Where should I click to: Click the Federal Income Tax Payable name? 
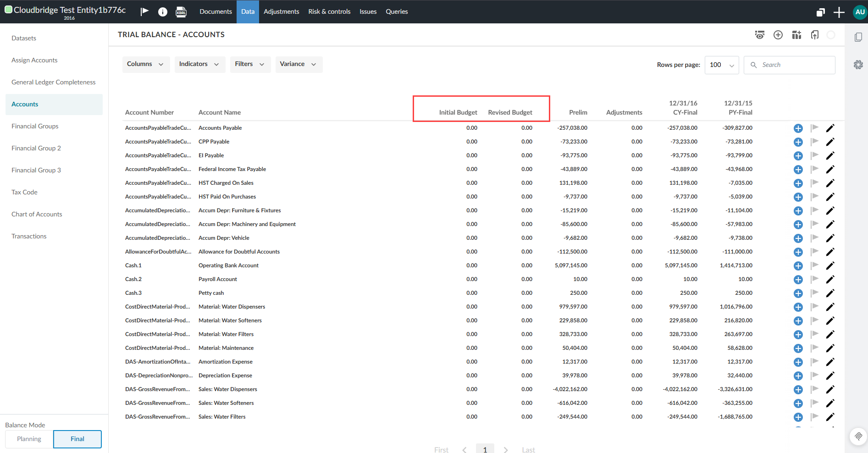click(x=232, y=169)
